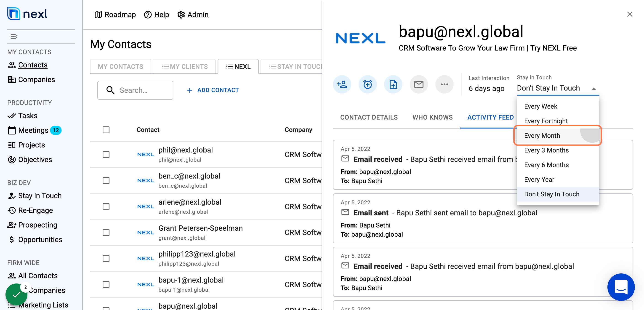The width and height of the screenshot is (644, 310).
Task: Click the ADD CONTACT button
Action: click(213, 90)
